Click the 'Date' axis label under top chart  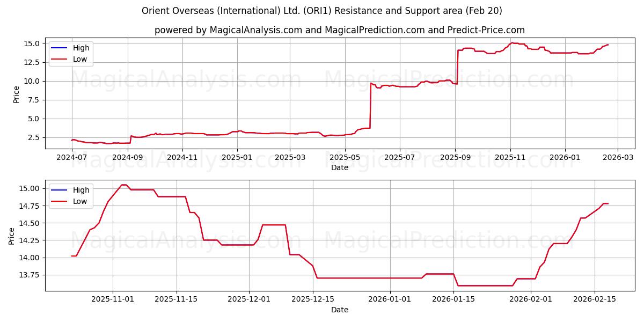pyautogui.click(x=340, y=168)
